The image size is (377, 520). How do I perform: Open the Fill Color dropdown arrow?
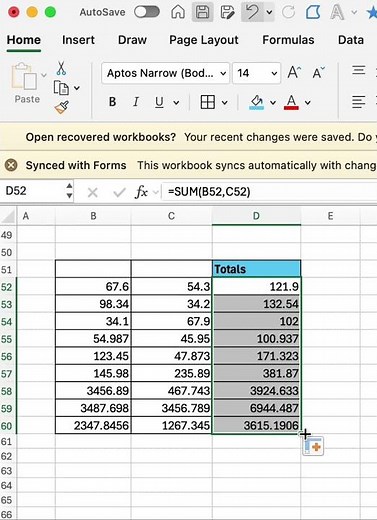(x=273, y=102)
